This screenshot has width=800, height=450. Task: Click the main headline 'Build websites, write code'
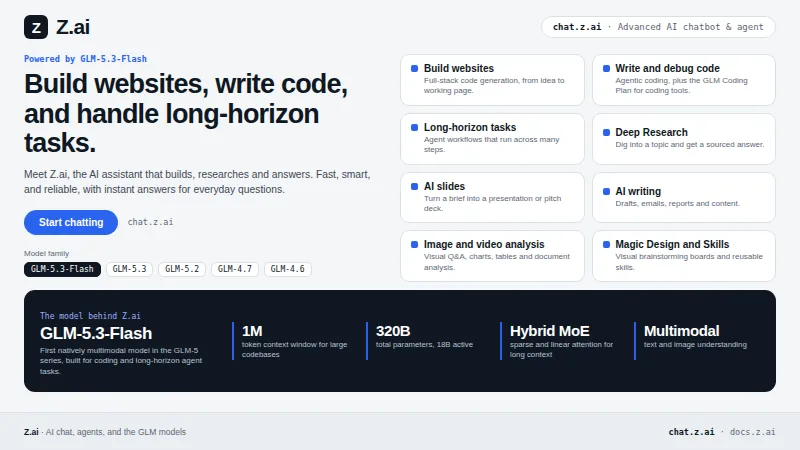pos(186,113)
